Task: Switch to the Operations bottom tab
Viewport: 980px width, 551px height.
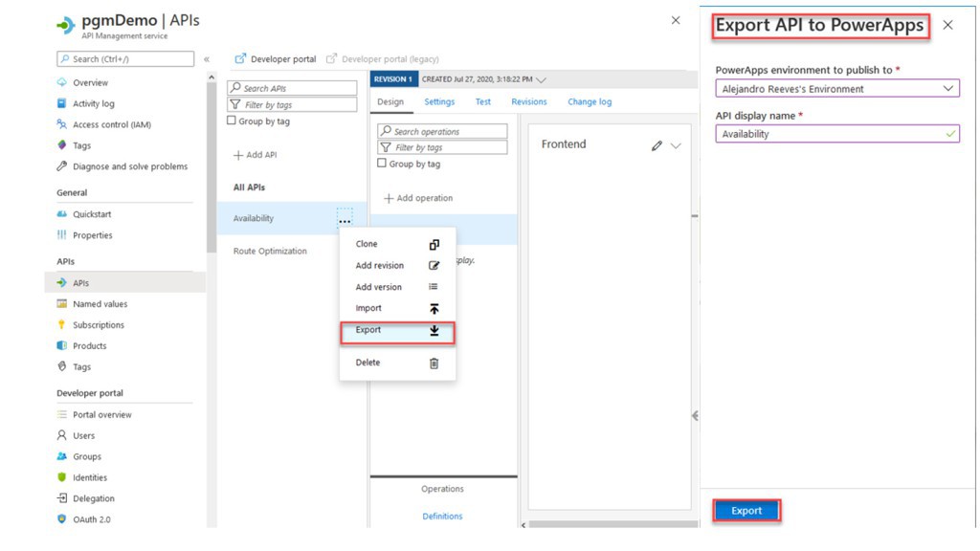Action: tap(442, 489)
